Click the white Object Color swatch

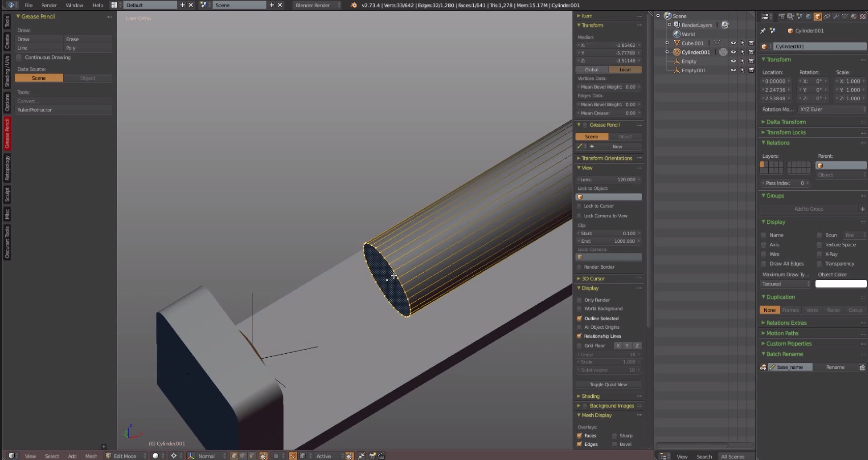(x=840, y=283)
